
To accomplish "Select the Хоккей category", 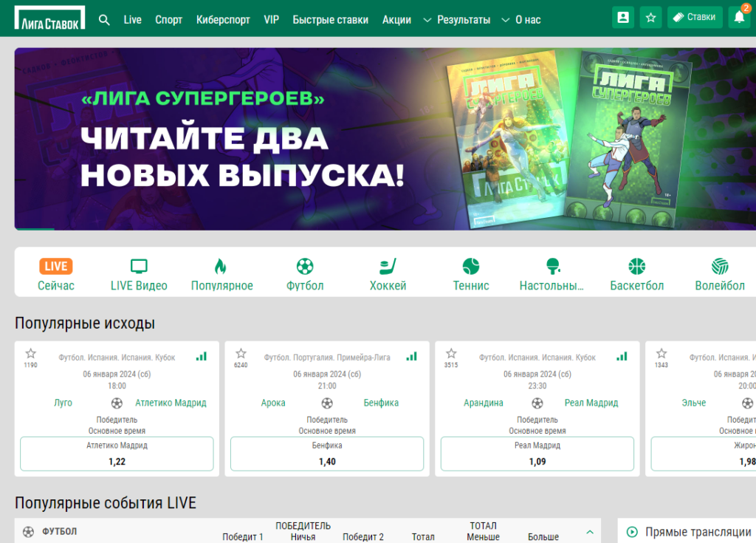I will click(x=388, y=273).
